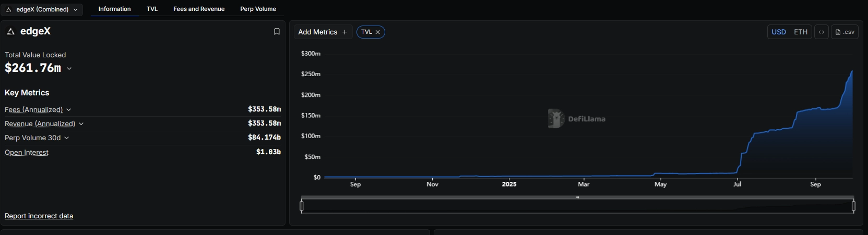Viewport: 868px width, 235px height.
Task: Expand Fees (Annualized) details
Action: point(69,110)
